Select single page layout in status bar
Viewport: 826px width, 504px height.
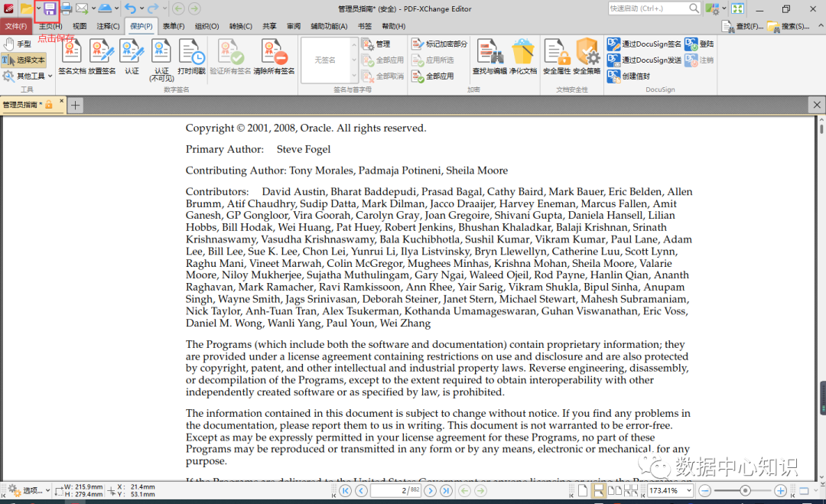point(583,491)
